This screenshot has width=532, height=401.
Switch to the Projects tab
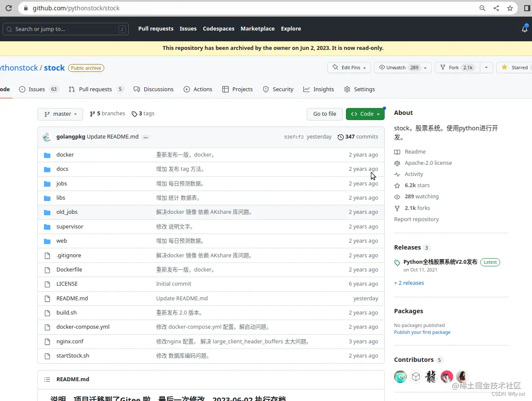point(237,89)
